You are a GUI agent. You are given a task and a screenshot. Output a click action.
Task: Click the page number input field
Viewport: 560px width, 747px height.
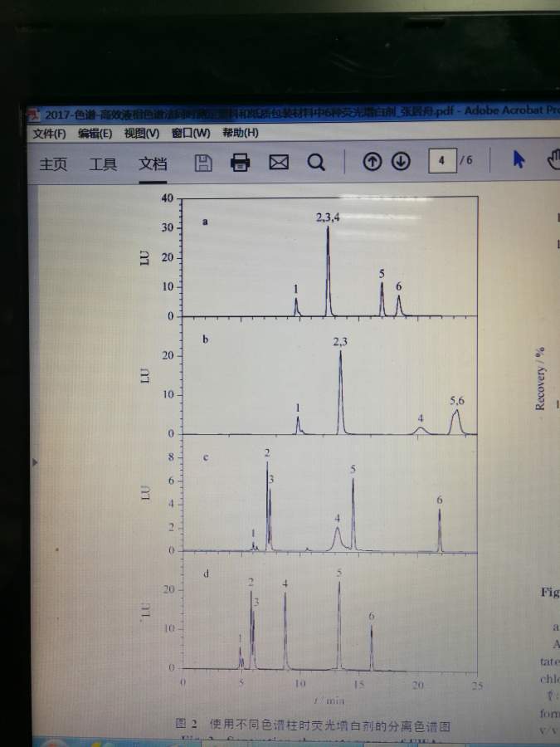pyautogui.click(x=442, y=160)
